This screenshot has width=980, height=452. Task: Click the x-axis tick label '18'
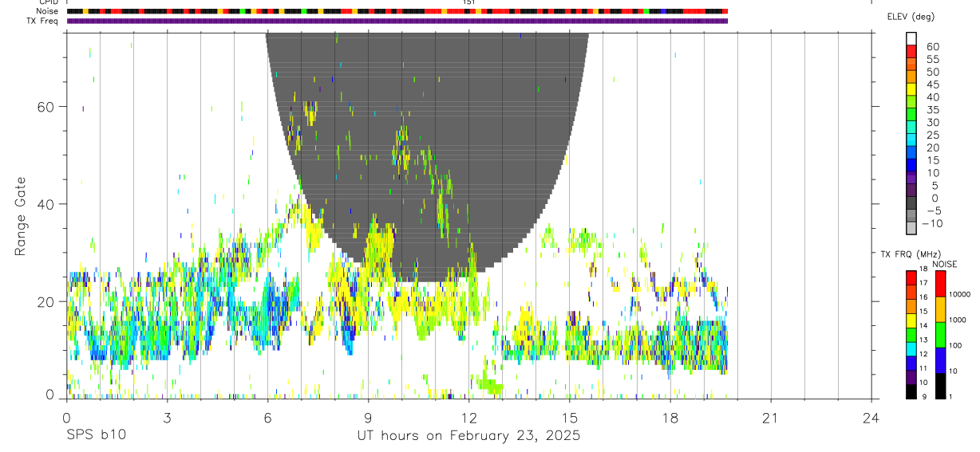670,418
